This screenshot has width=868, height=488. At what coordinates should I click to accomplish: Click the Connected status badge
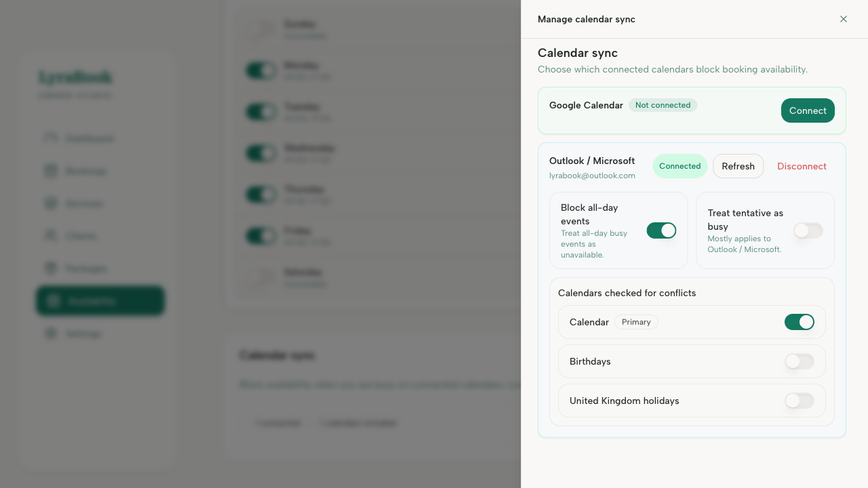679,165
